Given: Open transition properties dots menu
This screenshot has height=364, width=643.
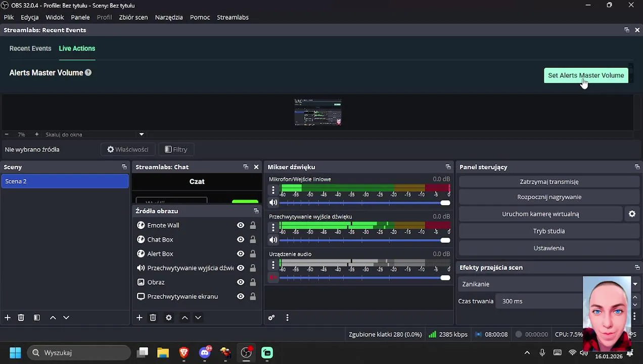Looking at the screenshot, I should pyautogui.click(x=634, y=316).
